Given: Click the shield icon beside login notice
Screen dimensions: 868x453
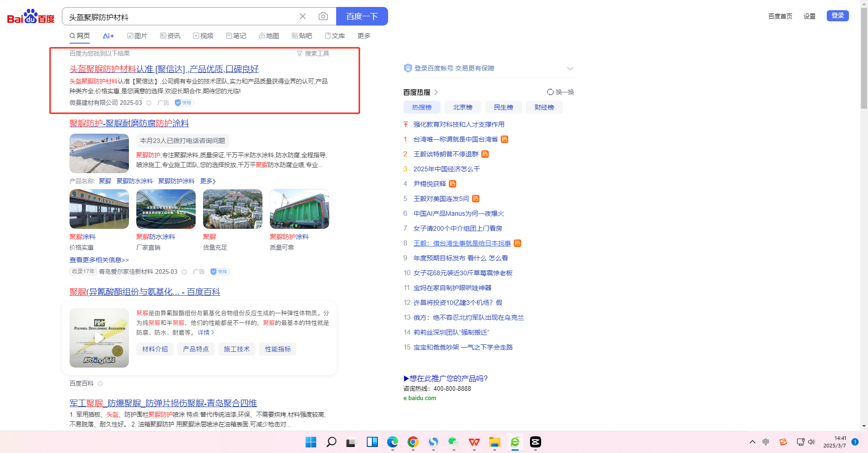Looking at the screenshot, I should [x=408, y=68].
